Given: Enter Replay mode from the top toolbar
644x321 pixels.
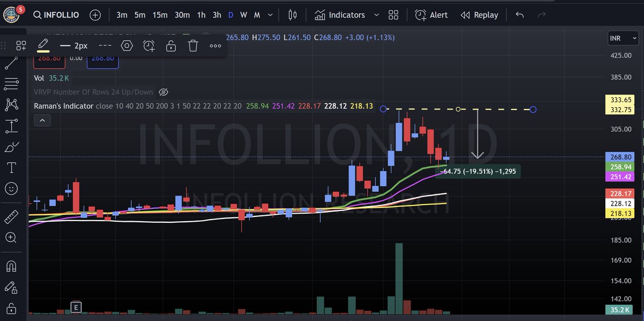Looking at the screenshot, I should 479,14.
